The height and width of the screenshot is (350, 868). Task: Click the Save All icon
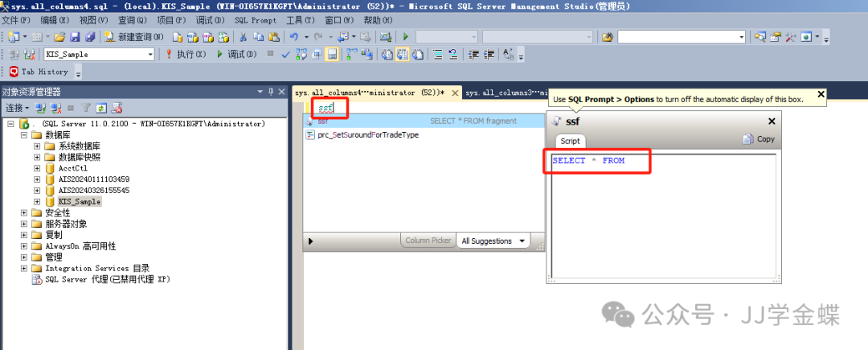click(90, 37)
